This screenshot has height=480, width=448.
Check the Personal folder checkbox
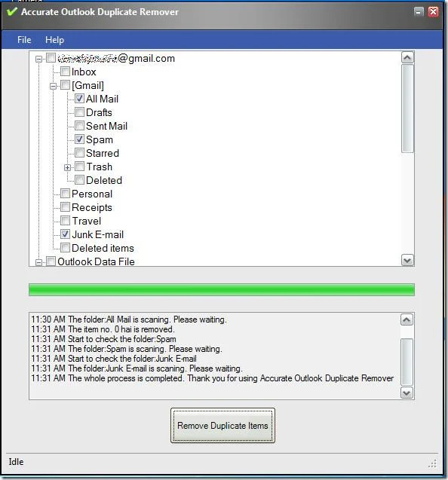(x=65, y=193)
